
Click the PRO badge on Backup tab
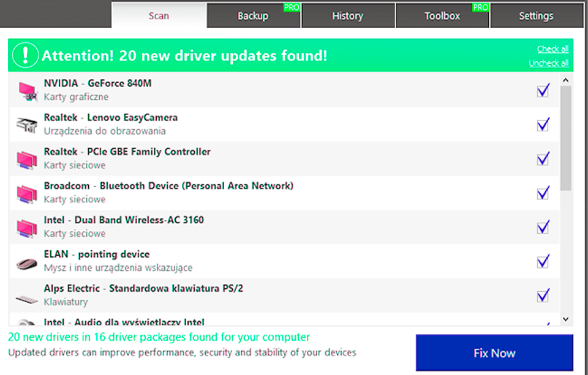point(292,7)
